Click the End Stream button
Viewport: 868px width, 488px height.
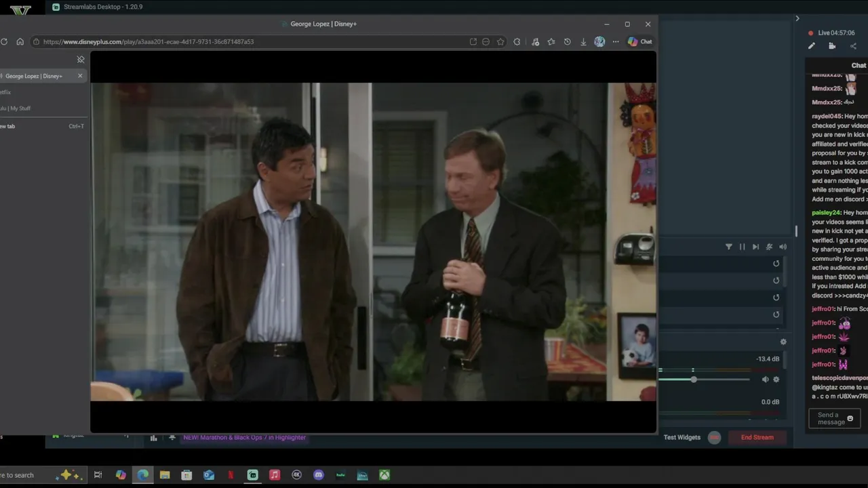tap(757, 437)
